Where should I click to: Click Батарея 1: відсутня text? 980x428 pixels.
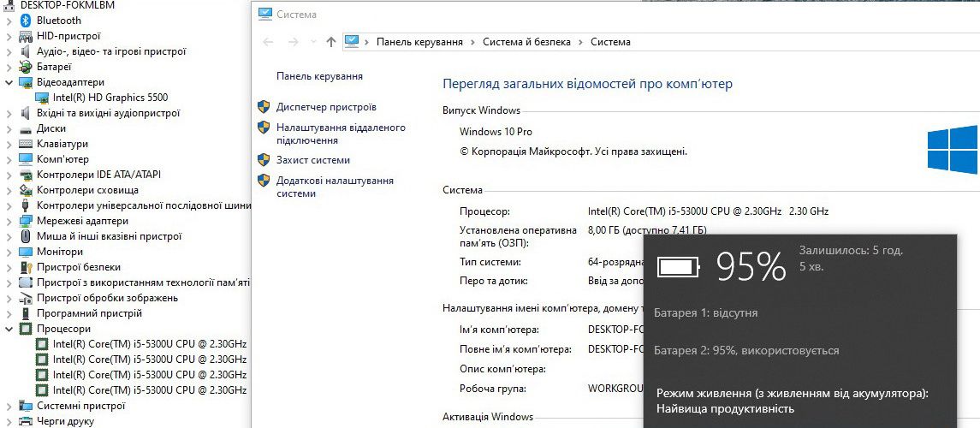pos(705,312)
